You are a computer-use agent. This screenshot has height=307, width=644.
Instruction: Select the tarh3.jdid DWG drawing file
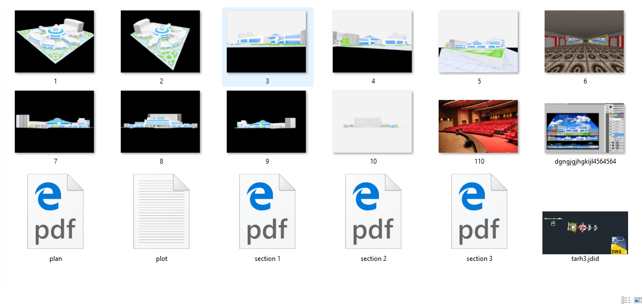585,232
